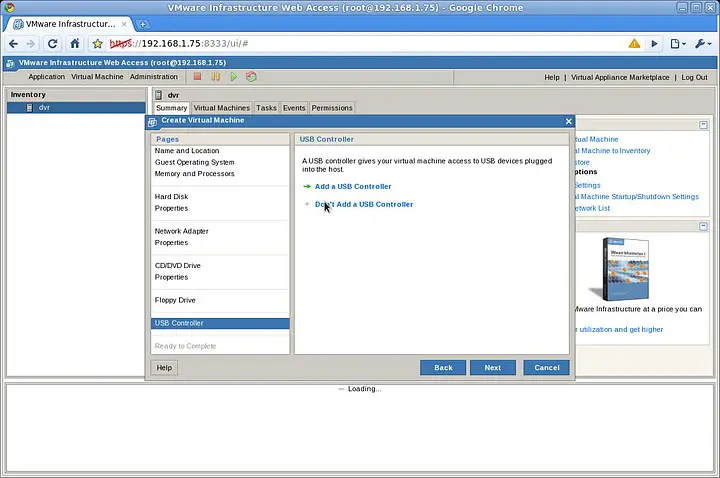Select Properties under Hard Disk
720x478 pixels.
point(171,208)
